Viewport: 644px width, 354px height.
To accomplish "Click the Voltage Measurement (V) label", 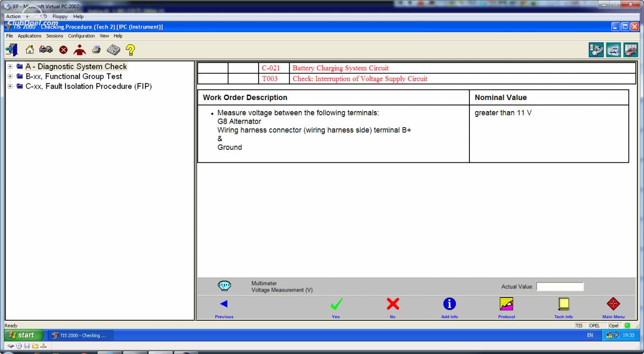I will point(282,290).
